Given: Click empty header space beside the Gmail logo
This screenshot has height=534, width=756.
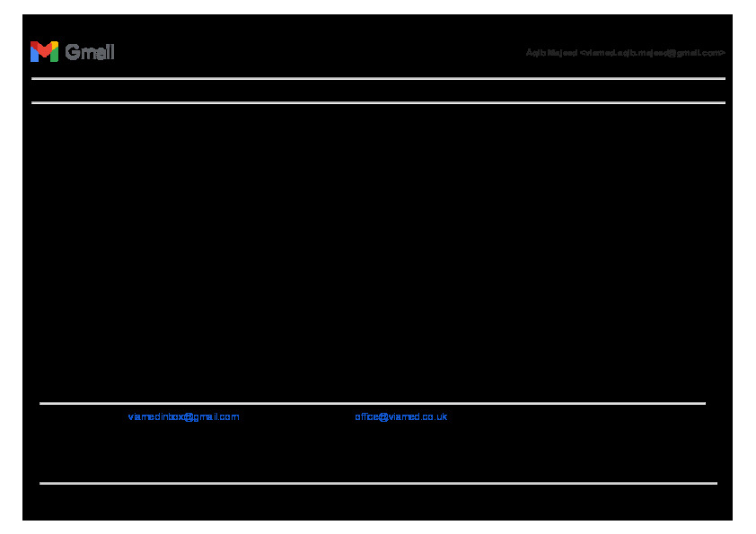Looking at the screenshot, I should click(x=314, y=52).
